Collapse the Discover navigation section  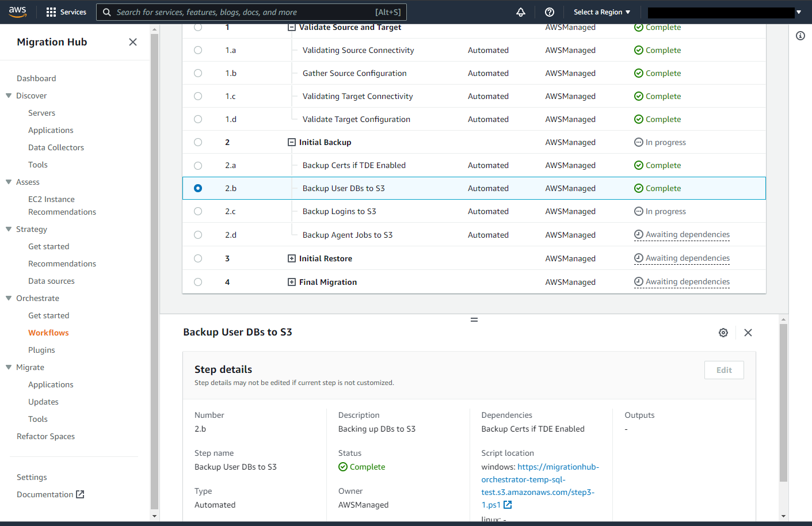pos(9,96)
